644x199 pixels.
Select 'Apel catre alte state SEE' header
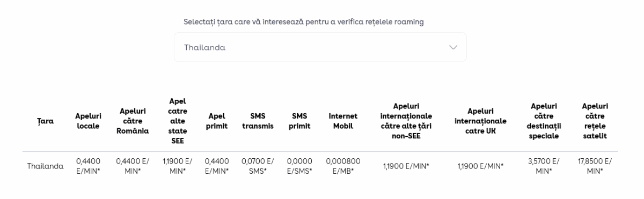[178, 121]
